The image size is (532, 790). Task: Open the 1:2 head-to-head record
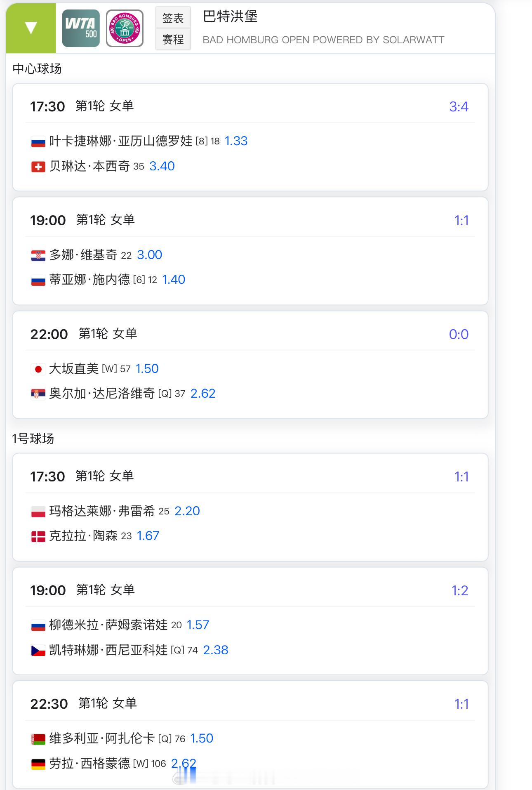[460, 591]
